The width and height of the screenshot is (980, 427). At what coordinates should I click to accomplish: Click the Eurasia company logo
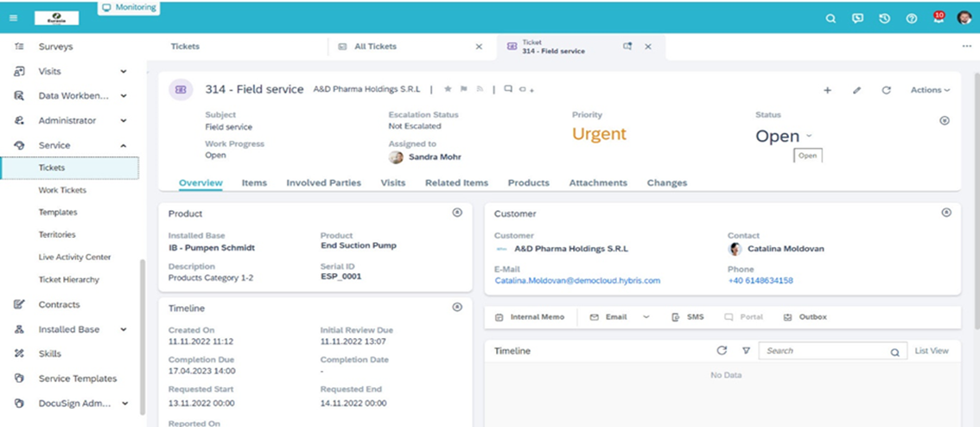[57, 18]
